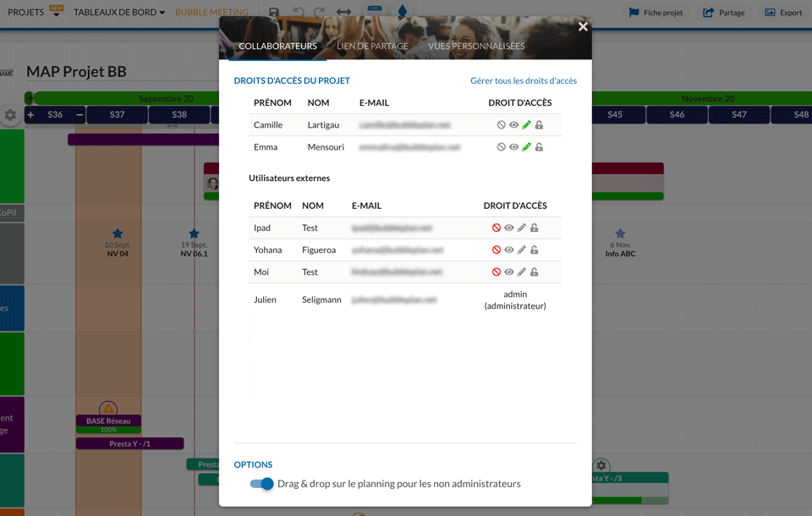The width and height of the screenshot is (812, 516).
Task: Click minus button after week S36
Action: [x=80, y=114]
